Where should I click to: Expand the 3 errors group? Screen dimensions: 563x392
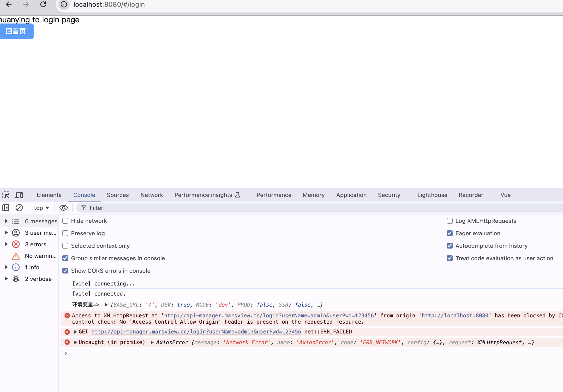(6, 244)
